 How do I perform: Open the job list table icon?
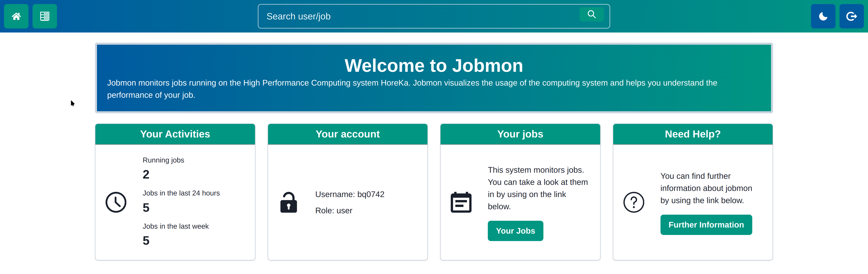point(45,16)
